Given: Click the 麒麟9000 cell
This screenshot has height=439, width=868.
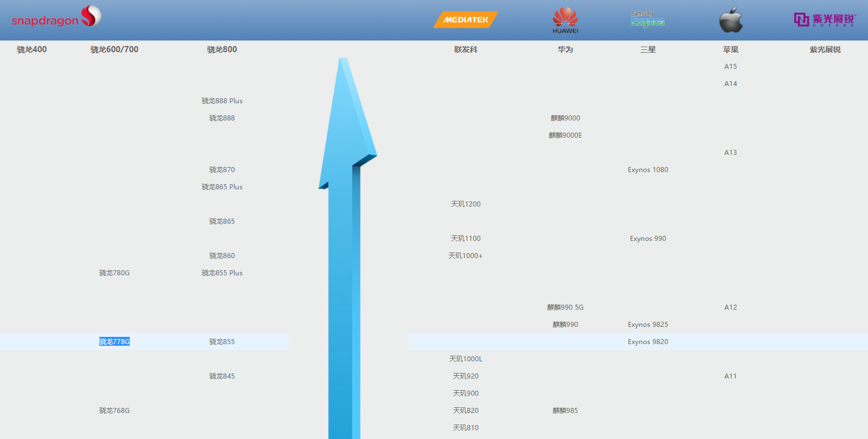Looking at the screenshot, I should [x=565, y=118].
